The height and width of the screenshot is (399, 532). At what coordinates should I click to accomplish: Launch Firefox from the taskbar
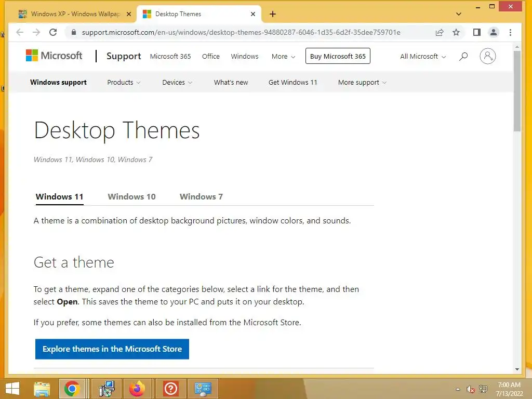click(x=137, y=389)
